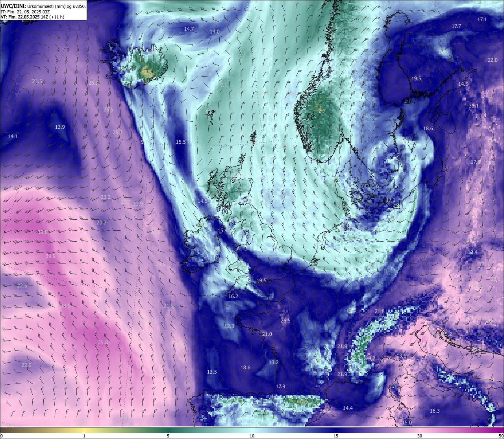This screenshot has height=439, width=504.
Task: Click the 20.7 value label on the map
Action: 101,223
